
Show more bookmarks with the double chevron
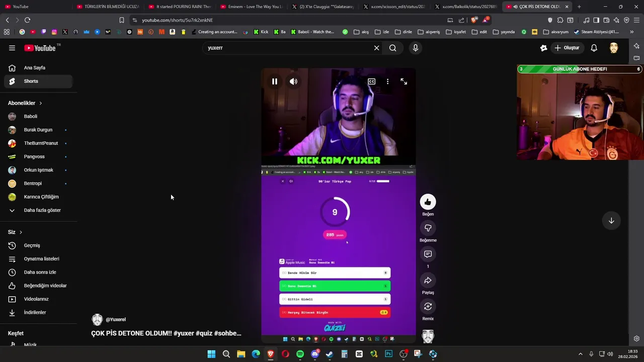632,32
